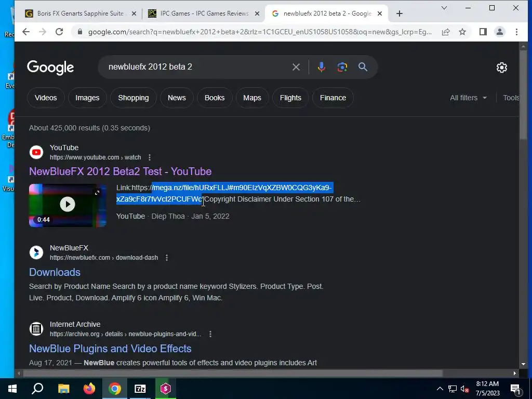The image size is (532, 399).
Task: Click the scroll-right arrow at the bottom
Action: (515, 373)
